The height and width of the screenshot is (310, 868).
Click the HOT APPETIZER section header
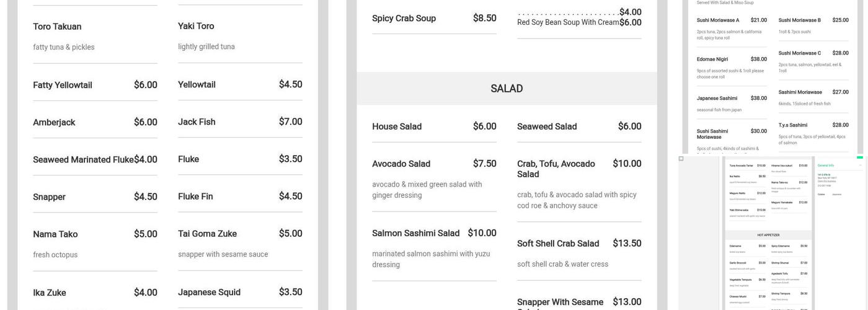pos(768,235)
